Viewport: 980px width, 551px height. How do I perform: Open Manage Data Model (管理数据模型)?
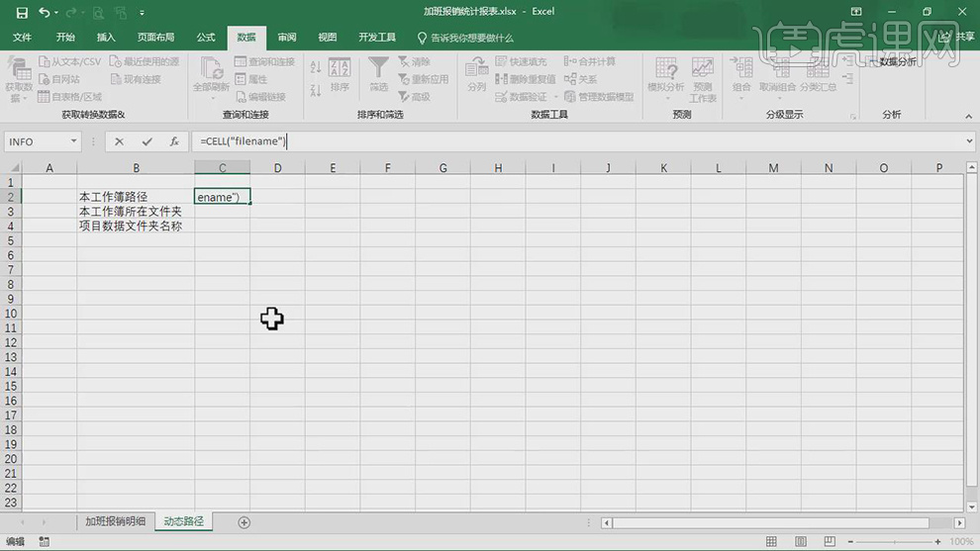[x=599, y=97]
